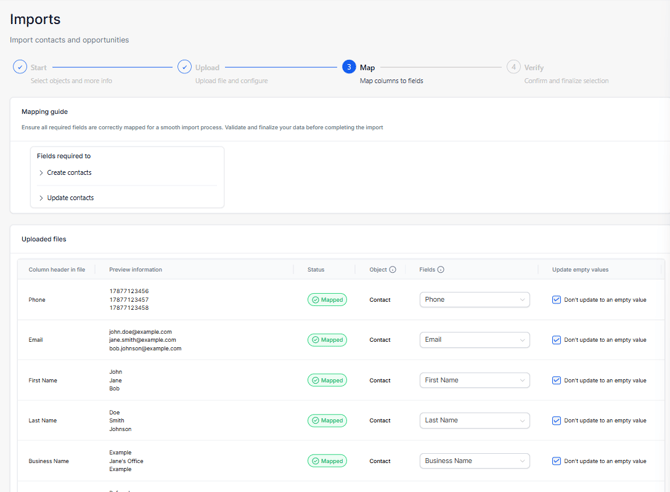Toggle Don't update empty value for Email
Screen dimensions: 670x492
tap(557, 340)
